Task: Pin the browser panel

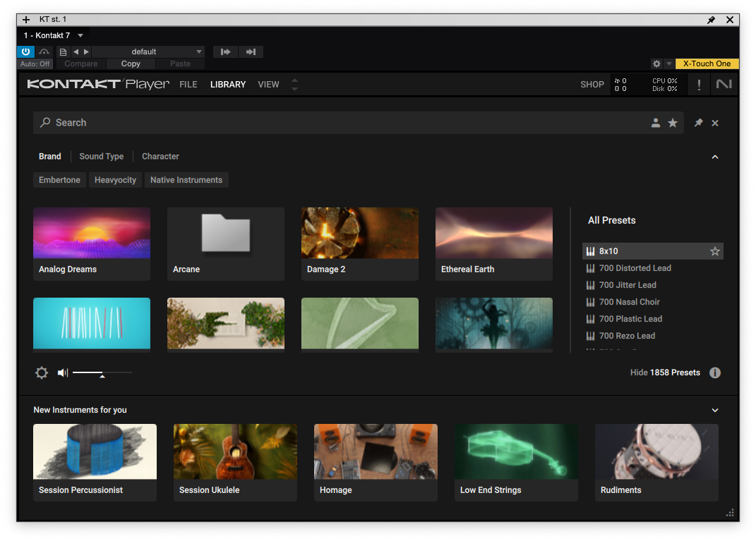Action: [x=698, y=123]
